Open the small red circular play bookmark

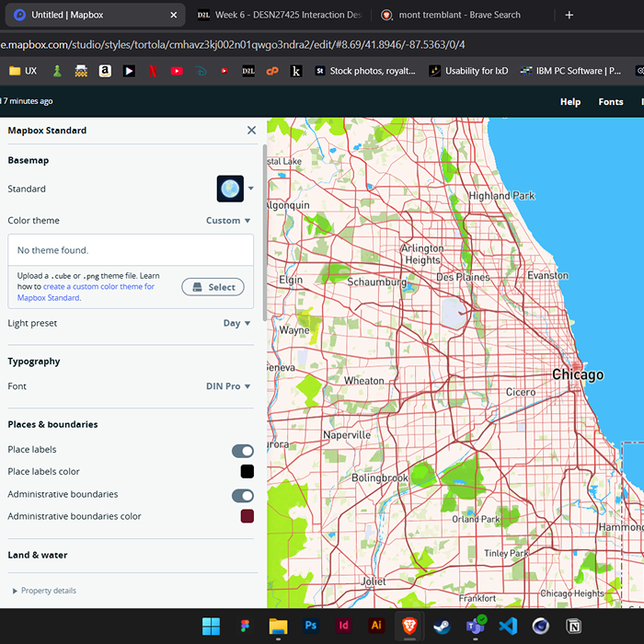tap(224, 71)
